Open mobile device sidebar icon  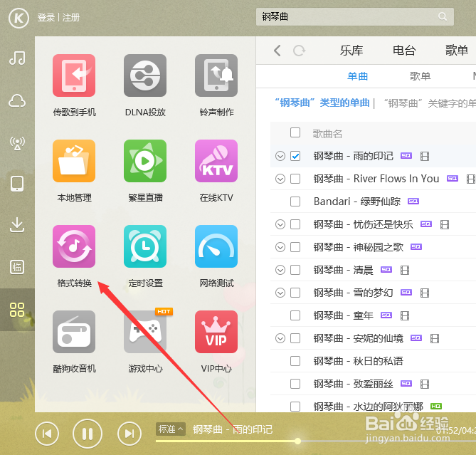pyautogui.click(x=17, y=184)
